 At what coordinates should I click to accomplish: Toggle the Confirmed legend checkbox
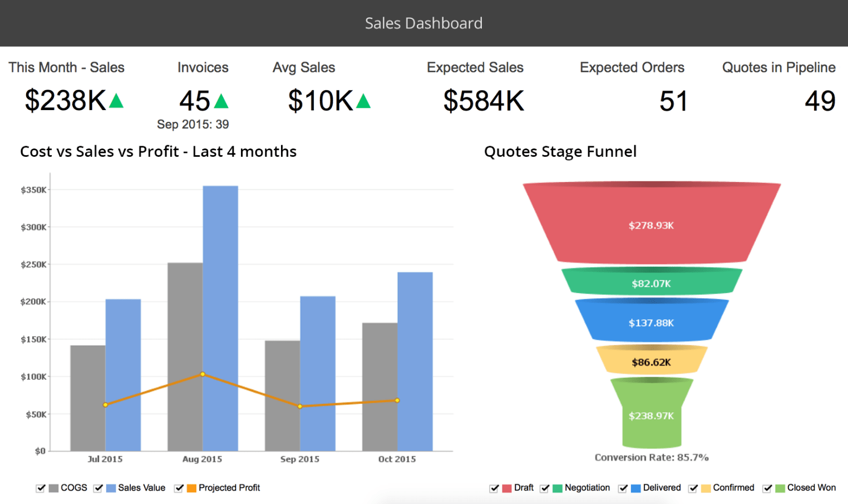pos(693,488)
